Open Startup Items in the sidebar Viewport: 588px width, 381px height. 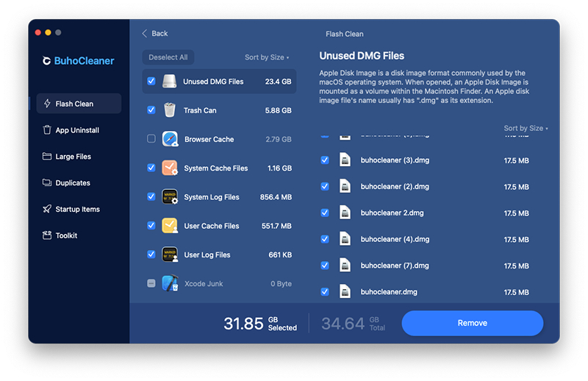coord(79,209)
